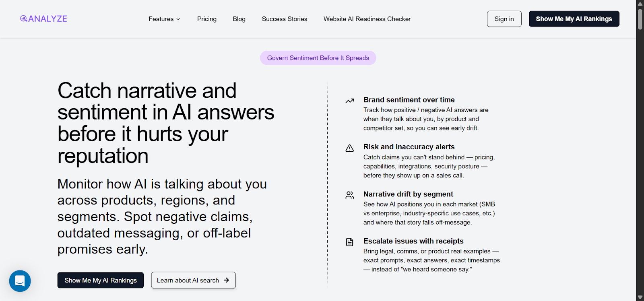
Task: Go to the Blog section
Action: pyautogui.click(x=239, y=19)
